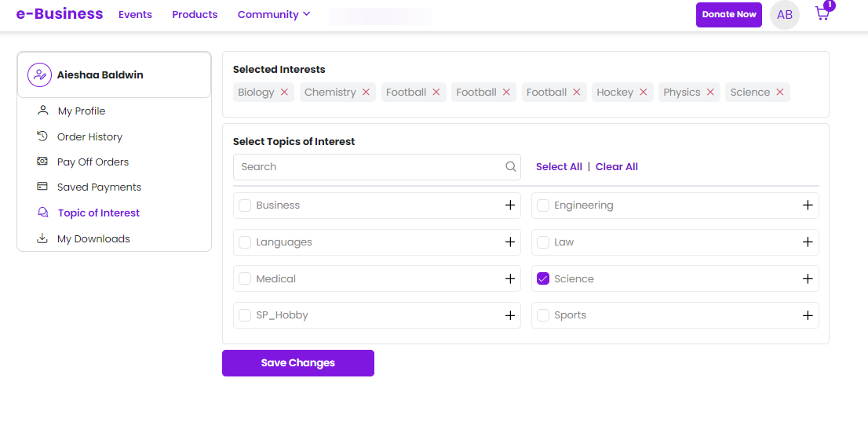
Task: Expand the Engineering topic with its plus
Action: click(x=808, y=205)
